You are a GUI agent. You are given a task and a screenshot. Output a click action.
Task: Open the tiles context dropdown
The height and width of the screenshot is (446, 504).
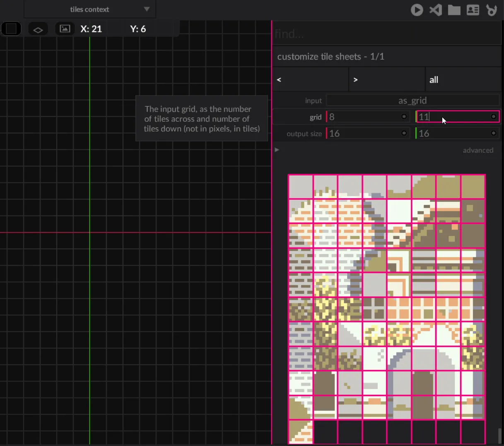click(x=90, y=9)
